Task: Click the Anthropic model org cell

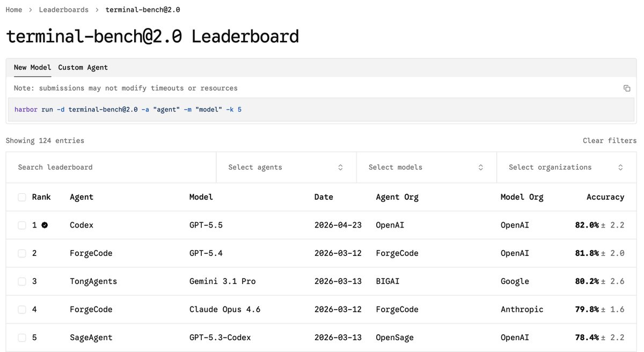Action: (522, 310)
